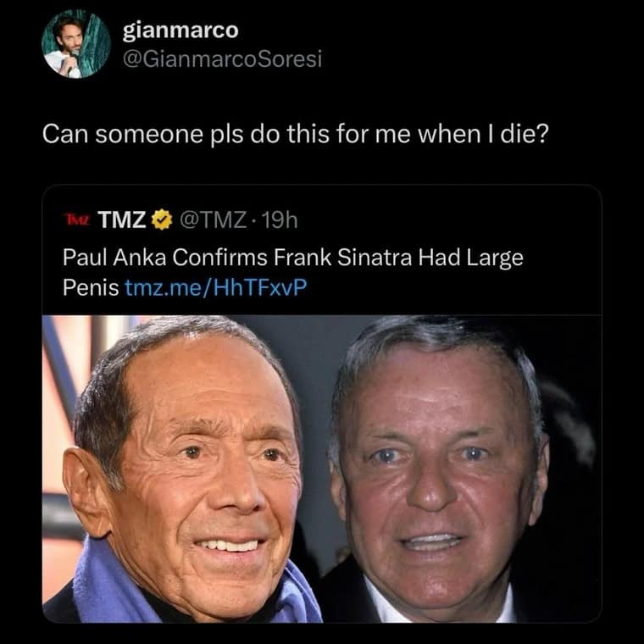Open quoted tweet via its headline text
This screenshot has height=644, width=644.
[x=292, y=258]
